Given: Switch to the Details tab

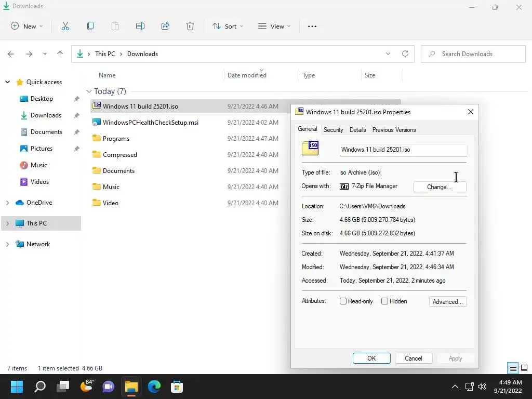Looking at the screenshot, I should (x=357, y=129).
